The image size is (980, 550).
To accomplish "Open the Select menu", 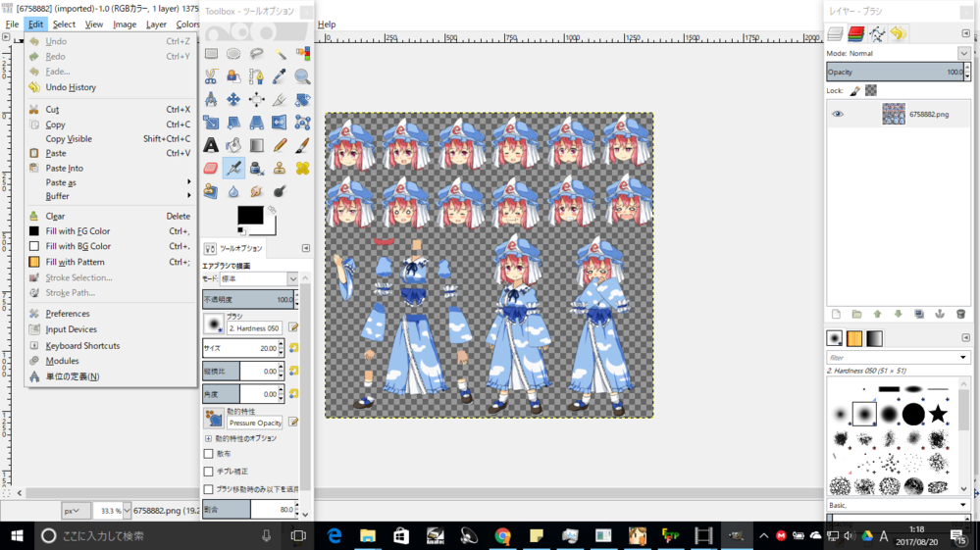I will 64,25.
